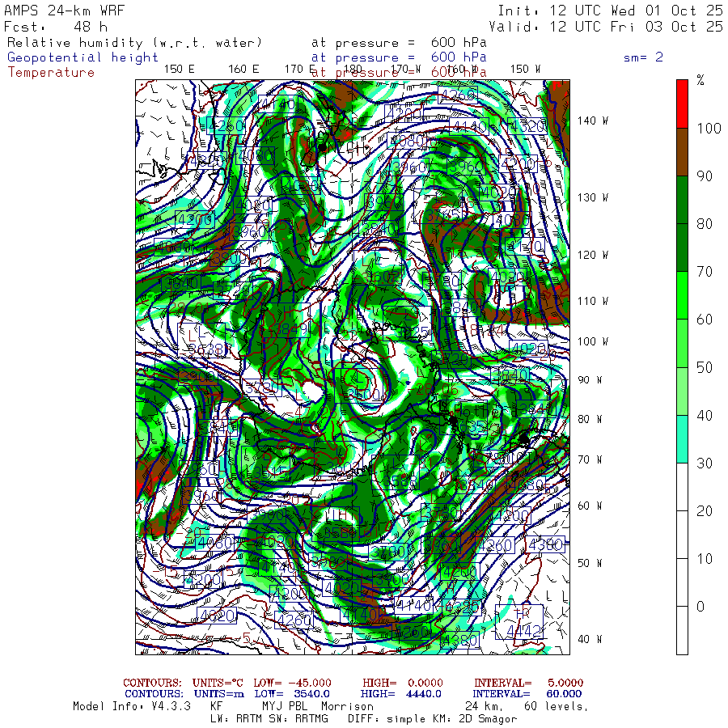Click the '130 W' longitude label
The width and height of the screenshot is (728, 728).
pos(592,198)
